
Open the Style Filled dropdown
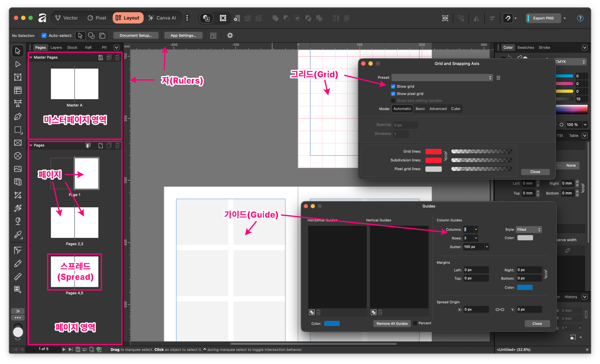529,229
